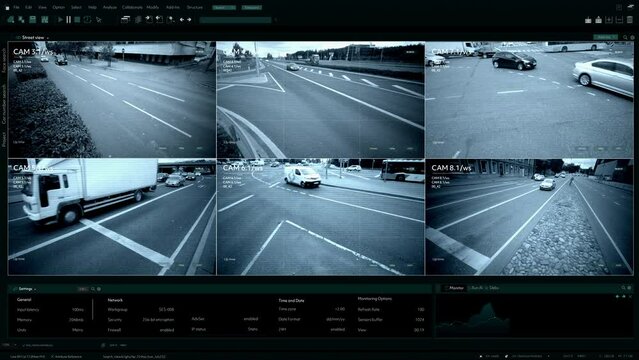
Task: Click the Firewall enabled value
Action: pos(167,330)
